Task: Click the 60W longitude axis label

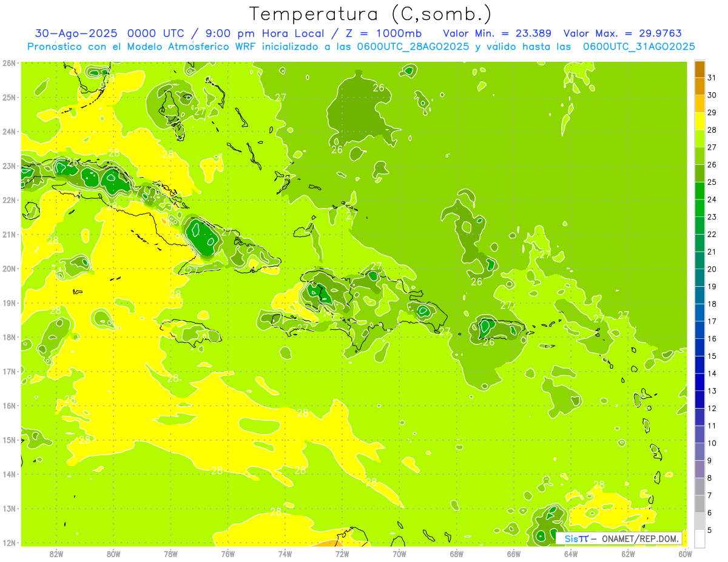Action: click(x=686, y=554)
